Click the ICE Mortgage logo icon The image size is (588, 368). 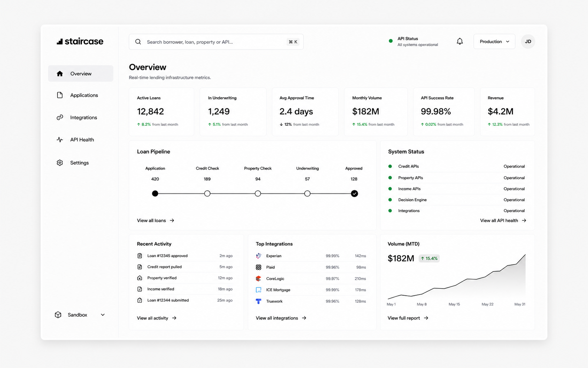(x=259, y=290)
